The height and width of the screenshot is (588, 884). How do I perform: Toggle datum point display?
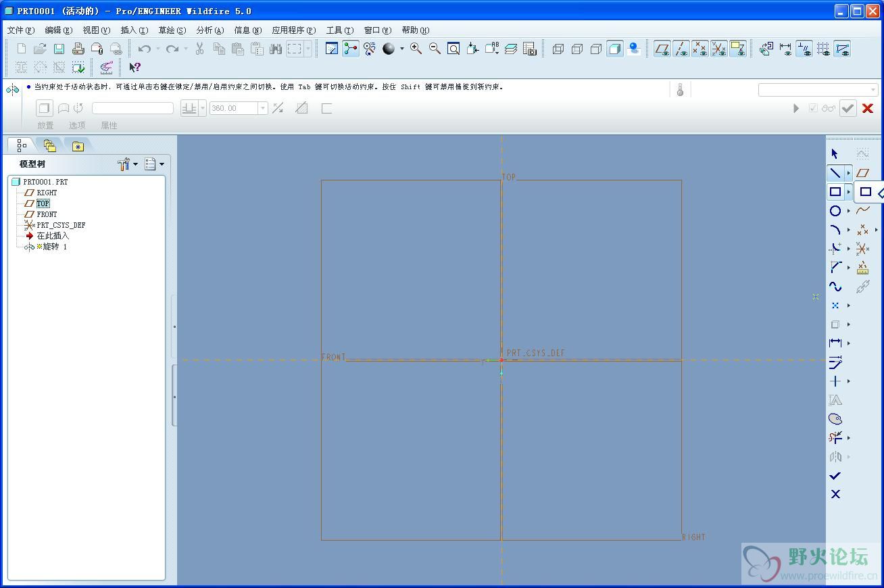tap(700, 49)
